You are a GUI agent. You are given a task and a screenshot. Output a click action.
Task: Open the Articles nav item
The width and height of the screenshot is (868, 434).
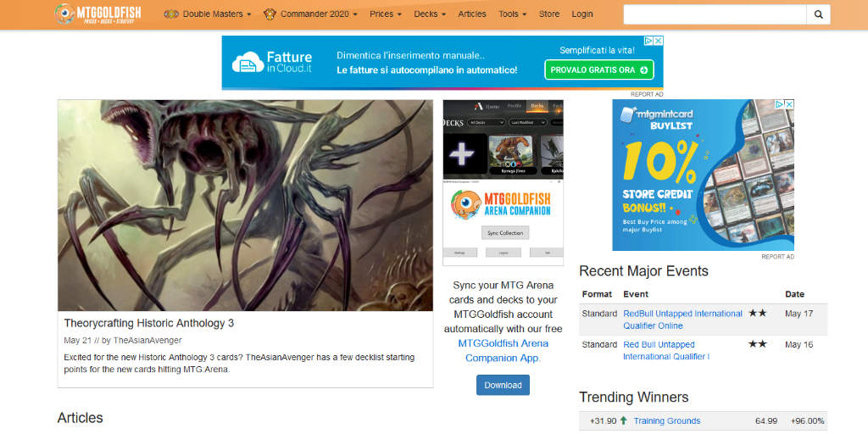click(x=472, y=14)
